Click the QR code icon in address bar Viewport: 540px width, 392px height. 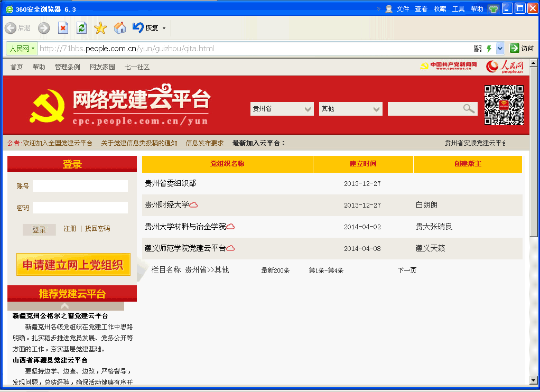[478, 49]
